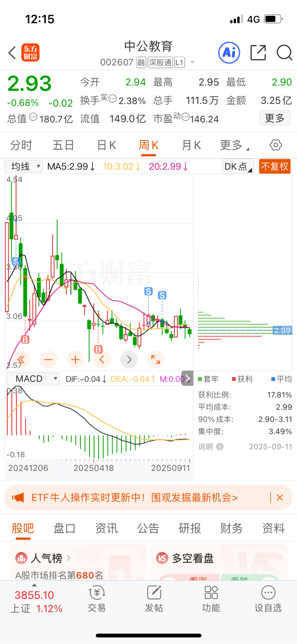This screenshot has height=644, width=297.
Task: Tap 90%成本 2.90-3.11 value
Action: tap(275, 419)
